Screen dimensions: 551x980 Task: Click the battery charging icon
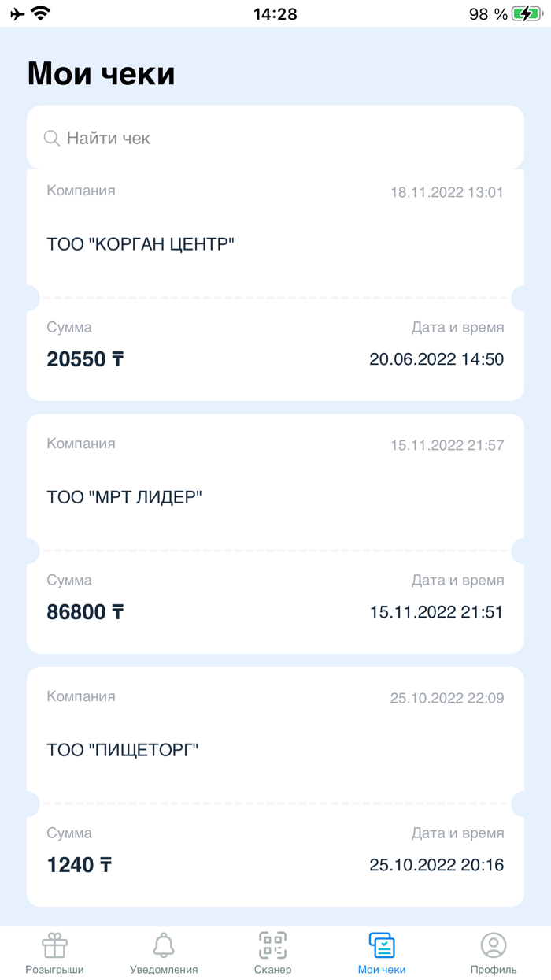tap(526, 13)
